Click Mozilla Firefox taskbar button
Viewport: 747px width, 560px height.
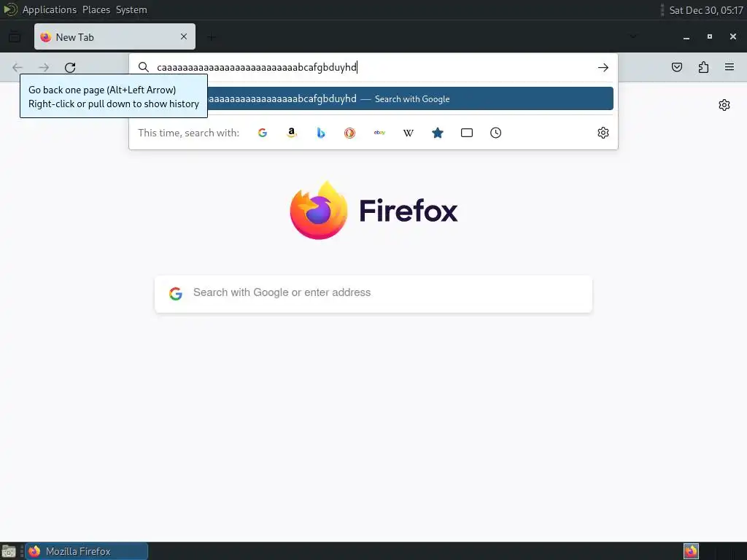[x=87, y=551]
